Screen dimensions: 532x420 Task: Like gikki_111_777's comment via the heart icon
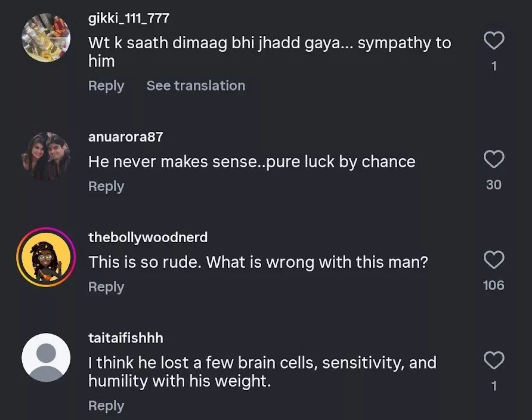[x=493, y=41]
